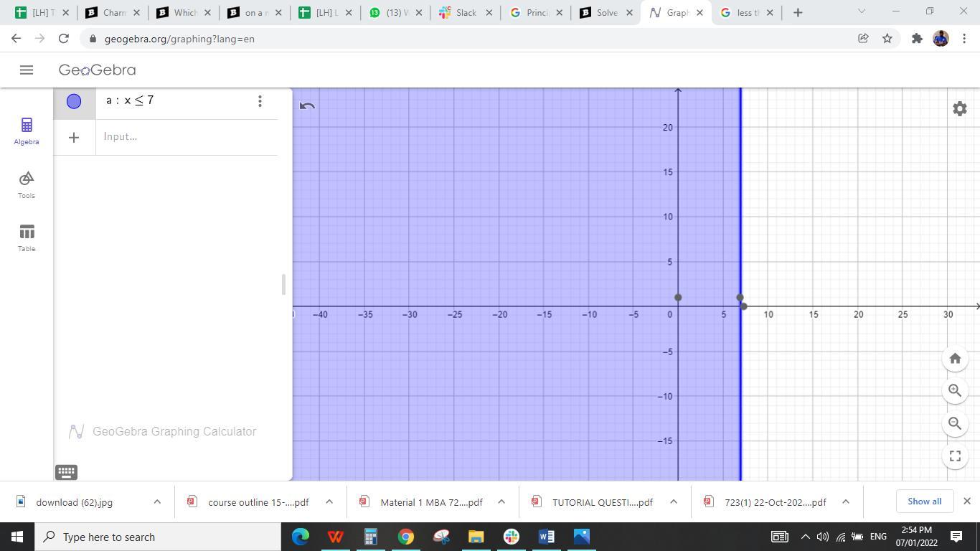Switch to the Algebra view

point(27,131)
